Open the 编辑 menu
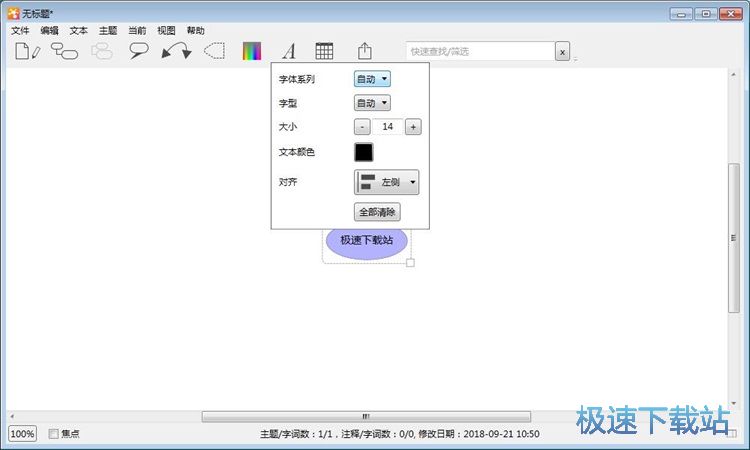 pyautogui.click(x=49, y=31)
